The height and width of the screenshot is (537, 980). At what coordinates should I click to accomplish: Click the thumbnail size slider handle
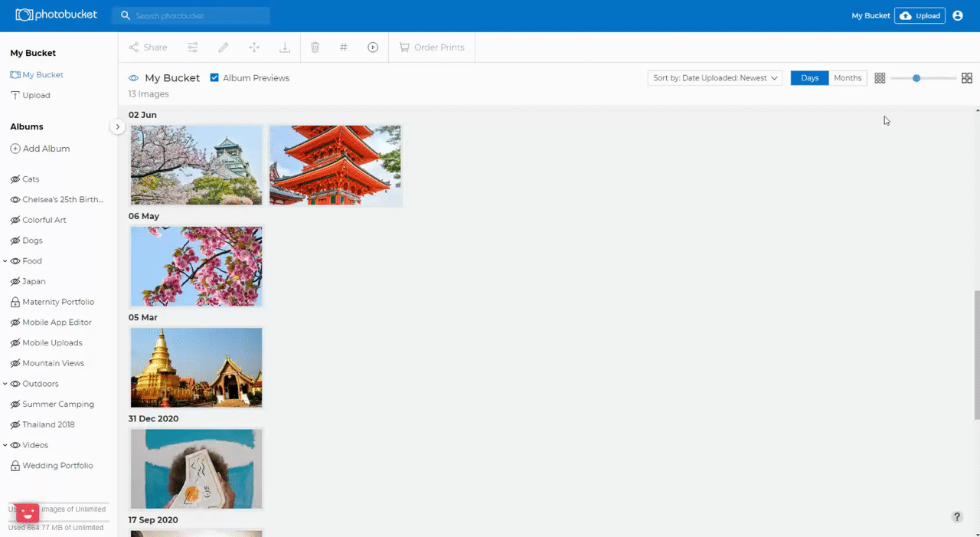pyautogui.click(x=916, y=78)
